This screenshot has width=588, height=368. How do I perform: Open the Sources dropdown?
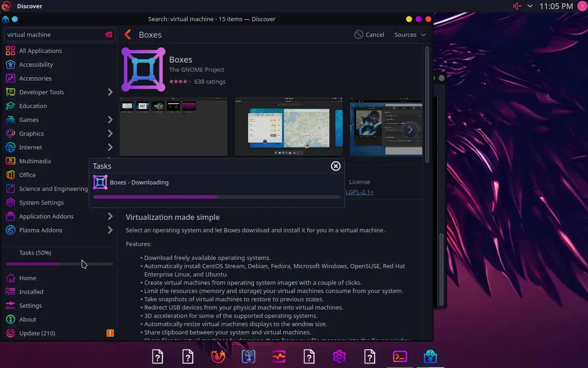[410, 34]
